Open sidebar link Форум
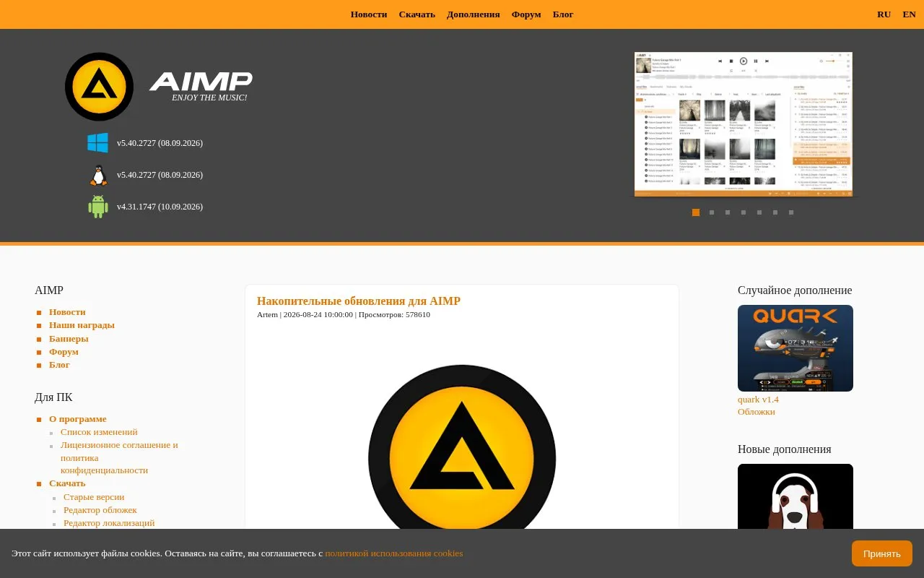The height and width of the screenshot is (578, 924). [64, 352]
